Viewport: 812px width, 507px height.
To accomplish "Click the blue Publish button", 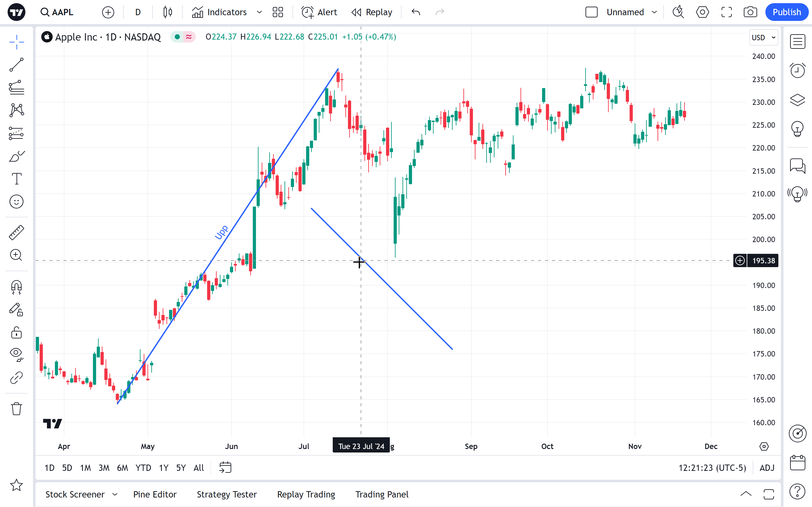I will 786,12.
